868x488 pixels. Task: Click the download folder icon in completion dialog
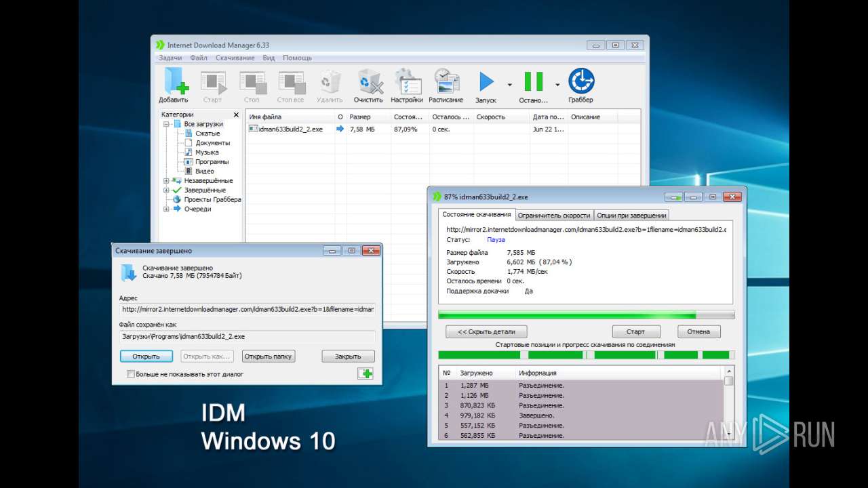click(128, 272)
